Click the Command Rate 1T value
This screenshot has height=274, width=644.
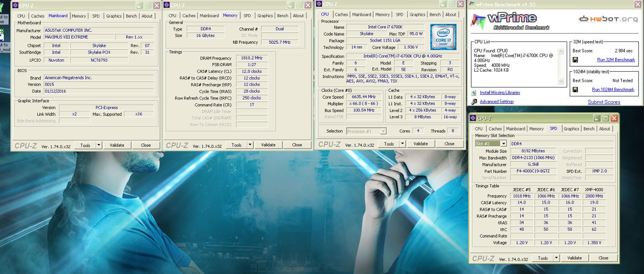pos(251,105)
